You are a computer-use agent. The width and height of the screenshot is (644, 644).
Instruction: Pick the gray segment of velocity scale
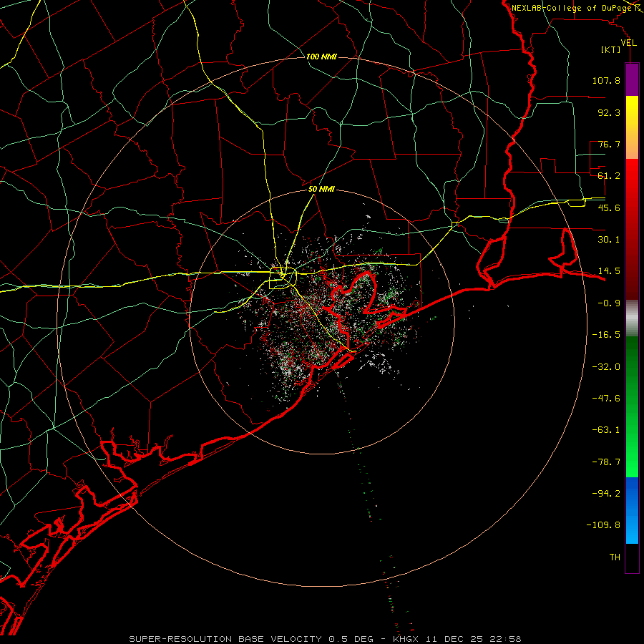[x=632, y=318]
